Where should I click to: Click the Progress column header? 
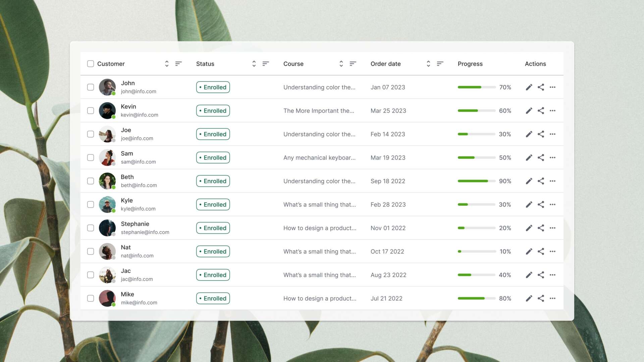[470, 64]
